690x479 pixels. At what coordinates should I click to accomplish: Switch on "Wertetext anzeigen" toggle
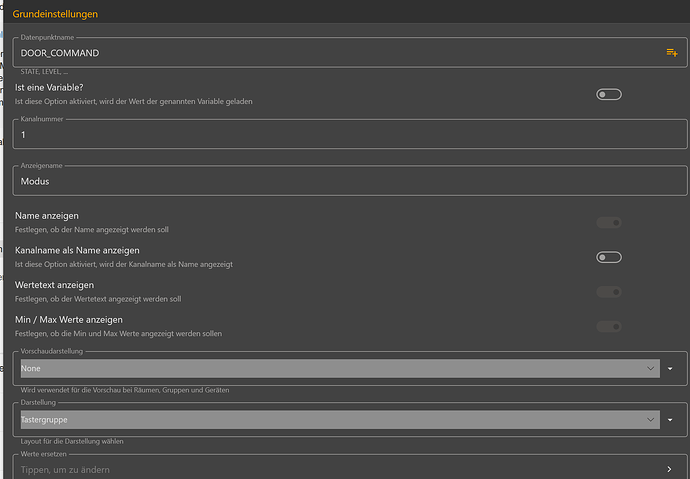click(x=608, y=292)
